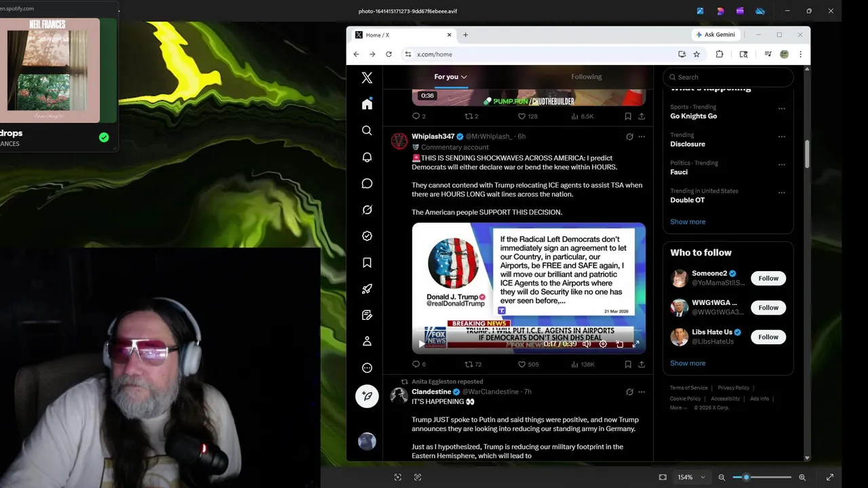The image size is (868, 488).
Task: Zoom out with Photos magnifier minus
Action: [722, 477]
